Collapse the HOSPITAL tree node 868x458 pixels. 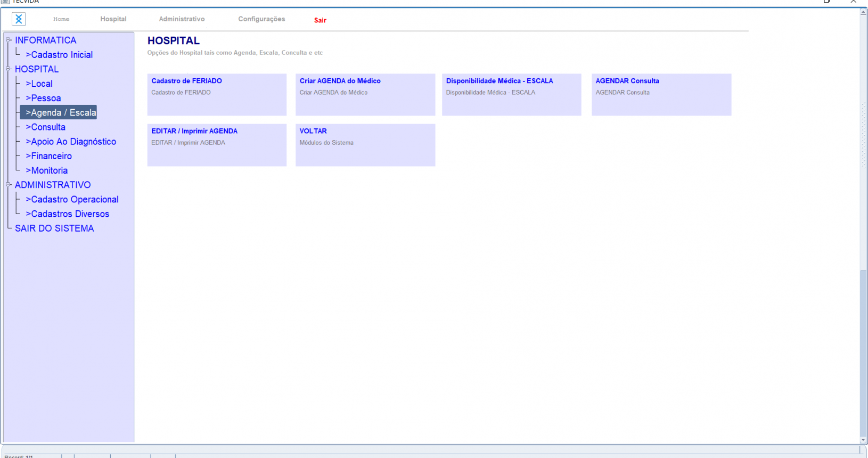click(9, 69)
